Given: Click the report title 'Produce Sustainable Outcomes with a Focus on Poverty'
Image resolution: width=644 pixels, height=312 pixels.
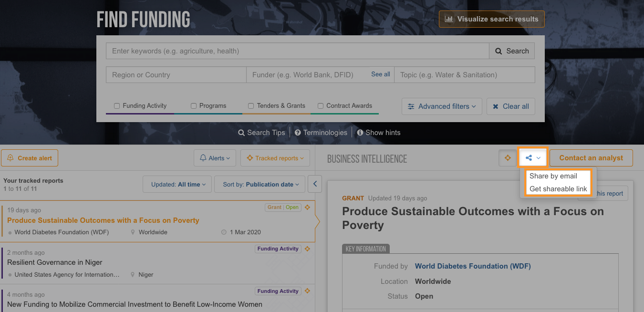Looking at the screenshot, I should 473,218.
